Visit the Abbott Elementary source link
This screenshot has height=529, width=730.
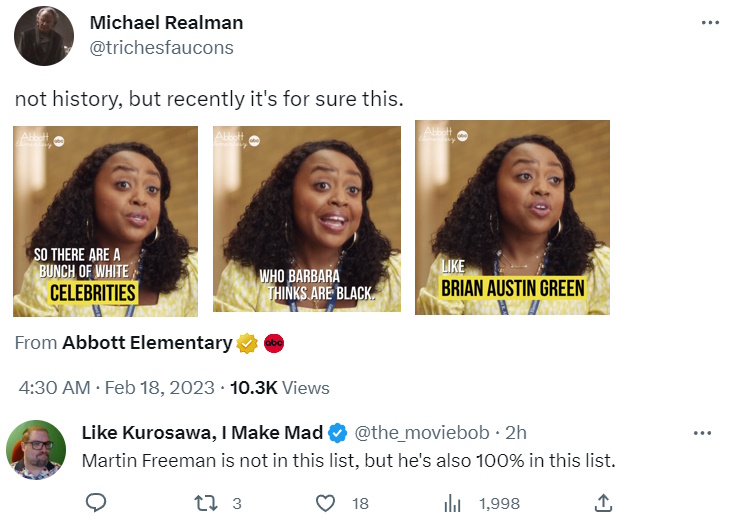click(147, 343)
